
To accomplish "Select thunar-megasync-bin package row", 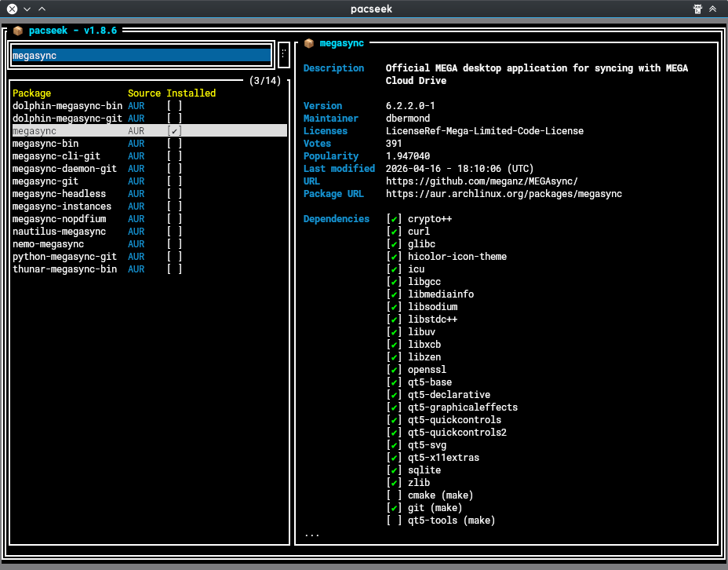I will click(64, 269).
